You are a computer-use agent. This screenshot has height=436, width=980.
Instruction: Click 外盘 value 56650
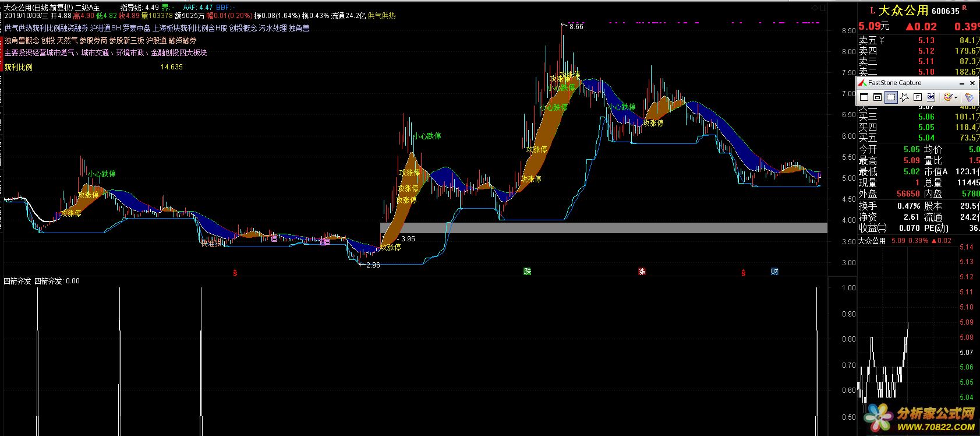[x=908, y=194]
